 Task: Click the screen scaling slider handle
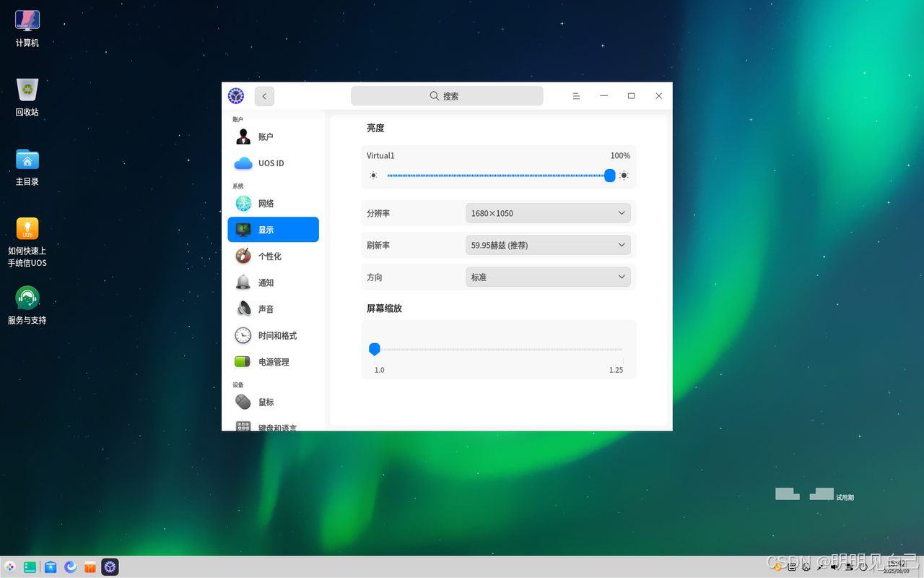click(375, 349)
